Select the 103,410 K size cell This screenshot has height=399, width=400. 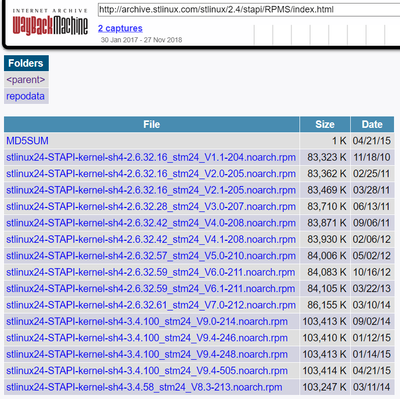325,338
